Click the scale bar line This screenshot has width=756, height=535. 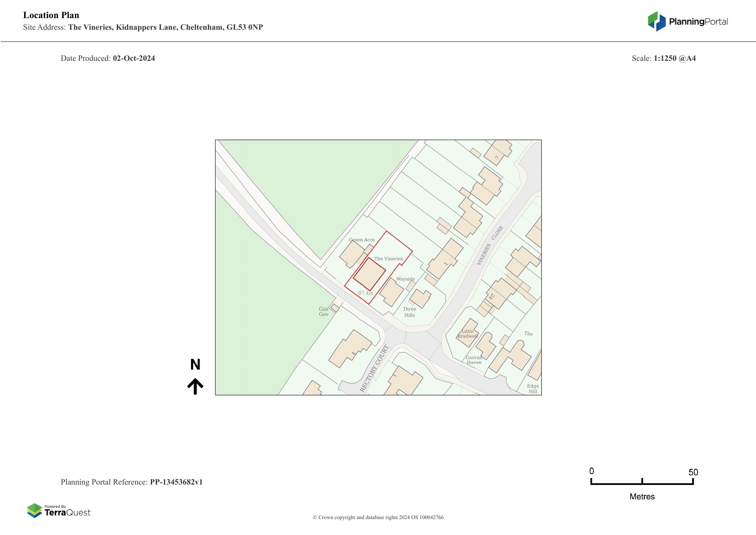[x=642, y=483]
